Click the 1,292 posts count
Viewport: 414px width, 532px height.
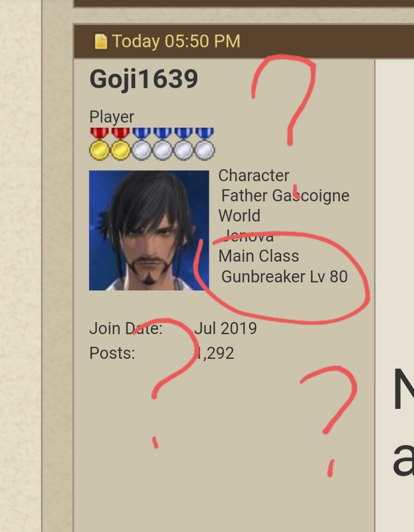215,353
